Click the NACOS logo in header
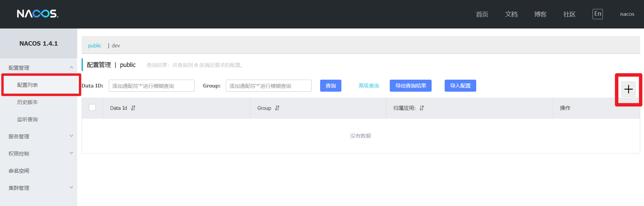 (x=38, y=14)
